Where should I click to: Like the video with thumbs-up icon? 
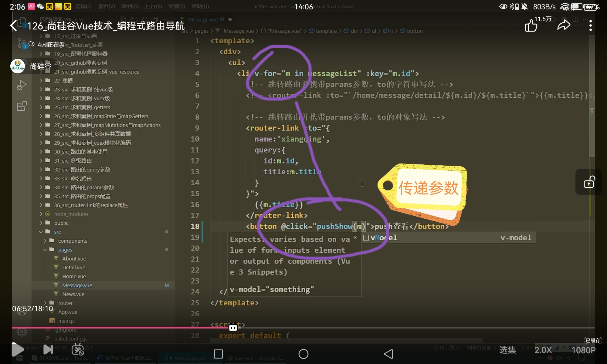(x=531, y=25)
